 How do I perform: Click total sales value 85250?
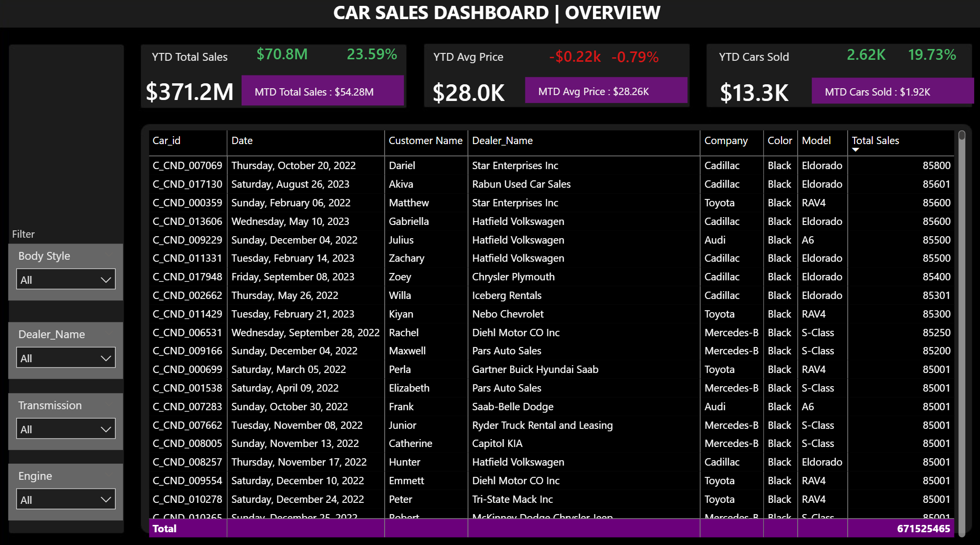(x=936, y=333)
